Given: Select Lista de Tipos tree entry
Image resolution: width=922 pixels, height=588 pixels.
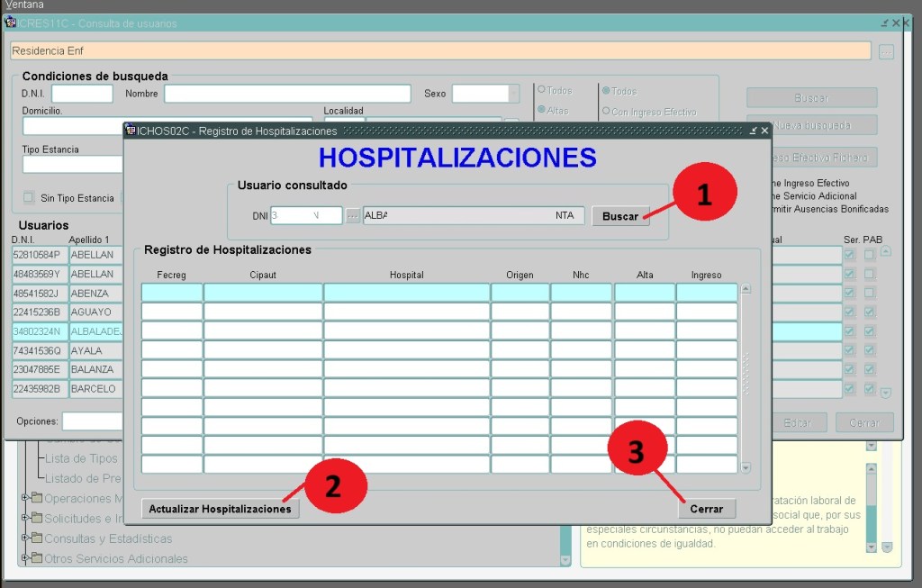Looking at the screenshot, I should coord(81,458).
